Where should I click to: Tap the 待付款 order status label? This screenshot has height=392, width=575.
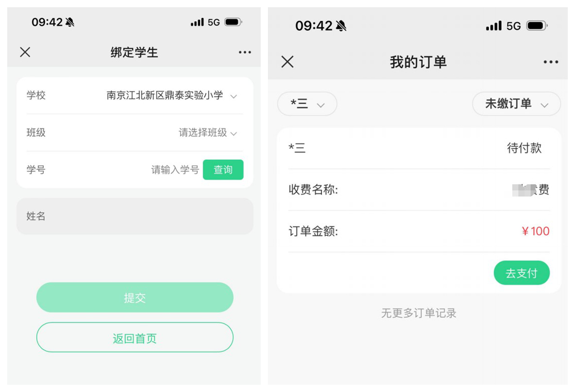coord(524,148)
